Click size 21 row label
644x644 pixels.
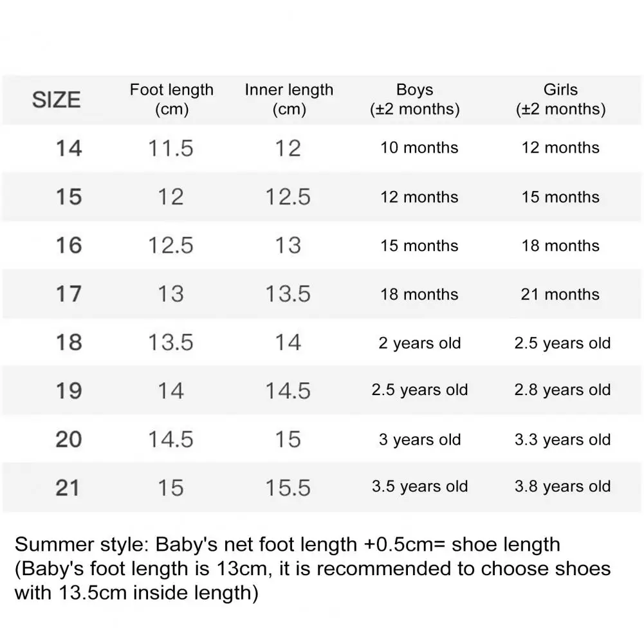tap(68, 488)
